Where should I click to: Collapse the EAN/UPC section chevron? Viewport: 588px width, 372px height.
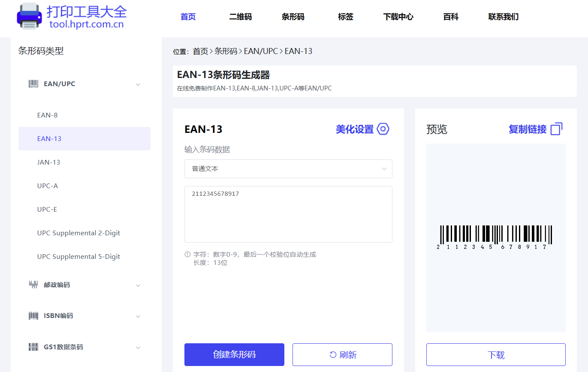tap(138, 84)
